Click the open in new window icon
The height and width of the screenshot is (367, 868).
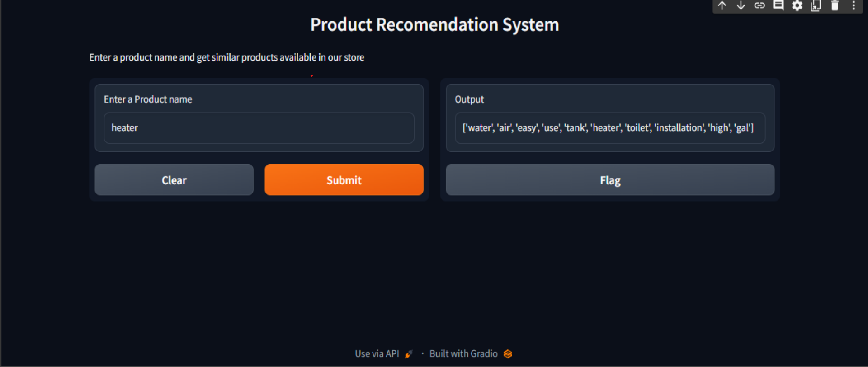816,6
